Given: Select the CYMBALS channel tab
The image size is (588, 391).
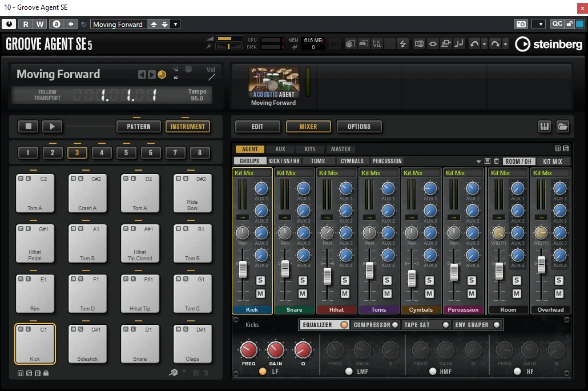Looking at the screenshot, I should [352, 161].
